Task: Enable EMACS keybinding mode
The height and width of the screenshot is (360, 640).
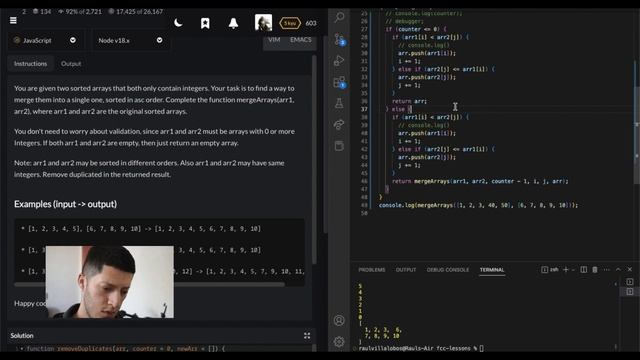Action: (301, 40)
